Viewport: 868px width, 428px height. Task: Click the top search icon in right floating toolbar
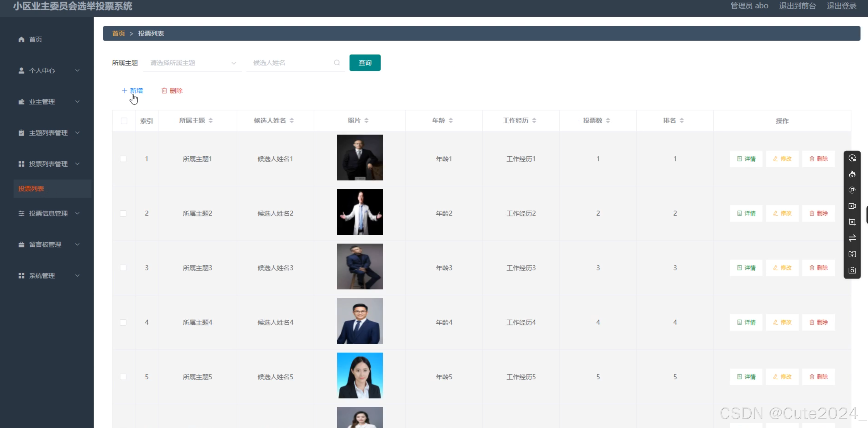pos(852,158)
